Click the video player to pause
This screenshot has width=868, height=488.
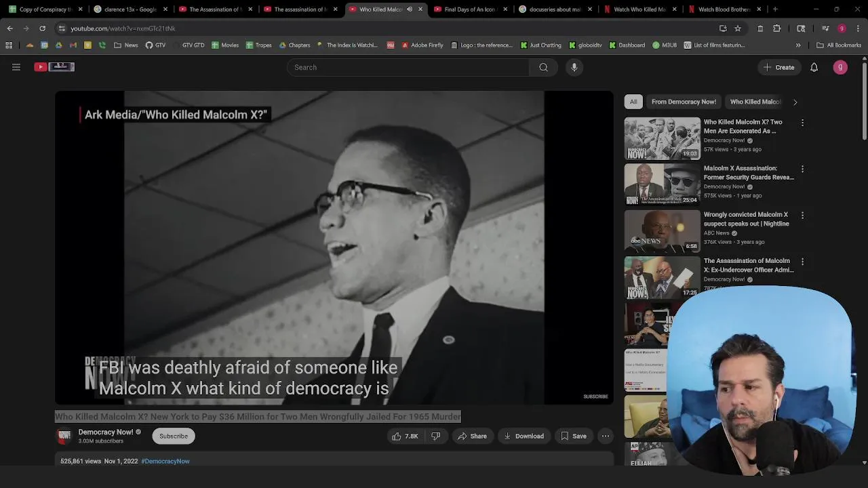pyautogui.click(x=334, y=247)
